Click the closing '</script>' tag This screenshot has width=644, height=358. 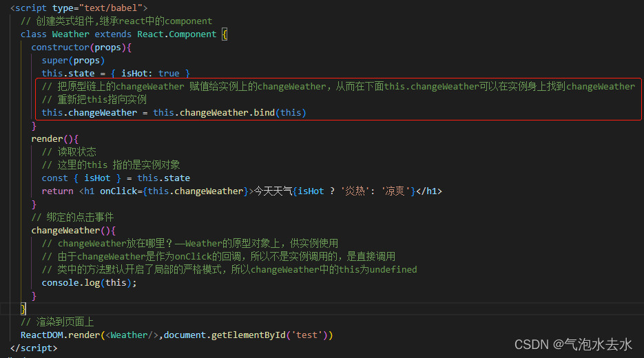pos(34,348)
